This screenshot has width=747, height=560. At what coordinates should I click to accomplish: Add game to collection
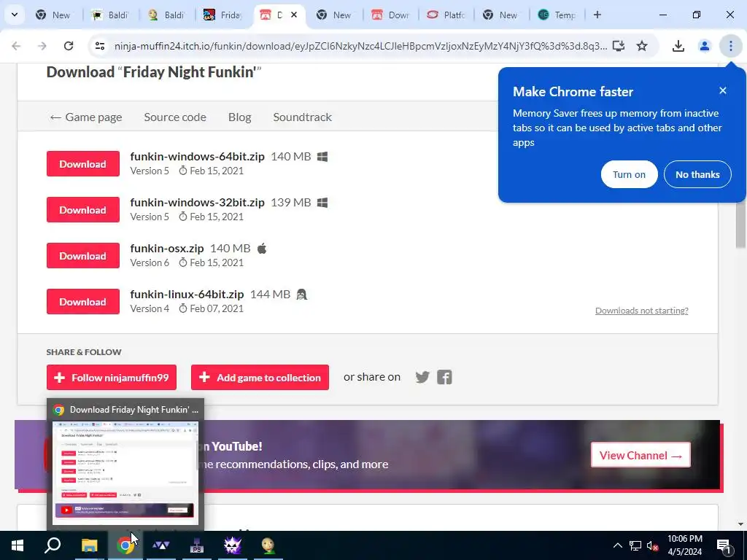tap(260, 378)
